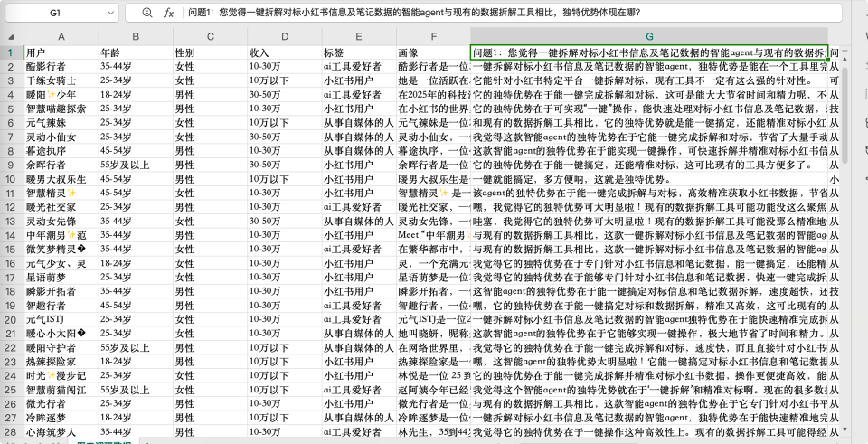Select the age cell in 余晖行者 row
The height and width of the screenshot is (444, 868).
[137, 165]
